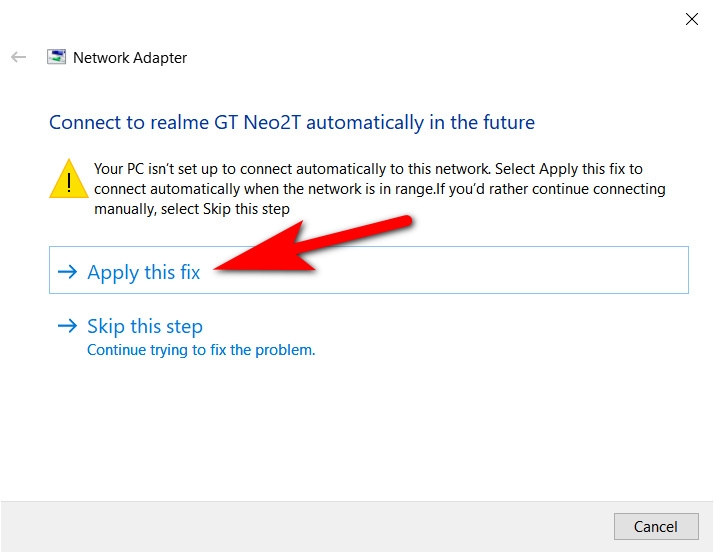Screen dimensions: 714x553
Task: Close the troubleshooter with the X
Action: [x=690, y=18]
